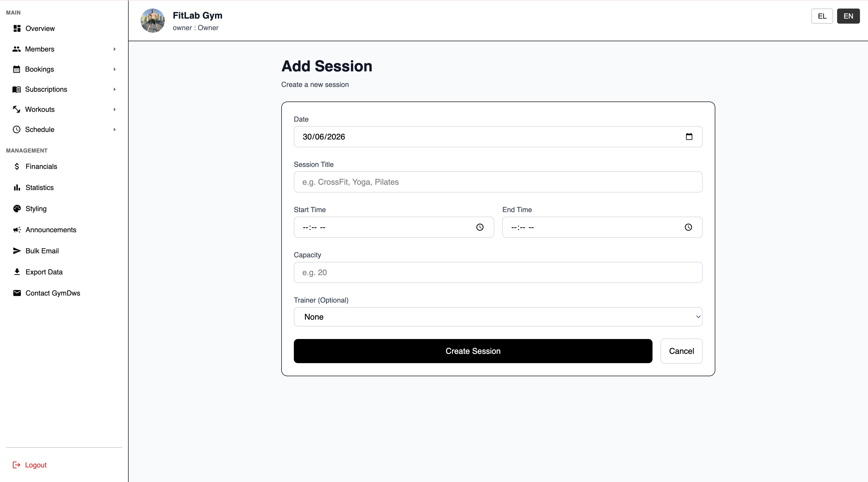
Task: Open the Financials page
Action: pyautogui.click(x=41, y=167)
